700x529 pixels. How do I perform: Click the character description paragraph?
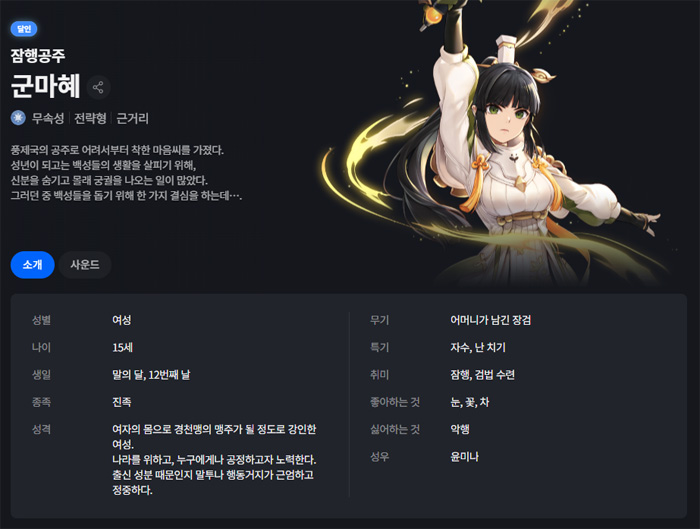[x=126, y=173]
